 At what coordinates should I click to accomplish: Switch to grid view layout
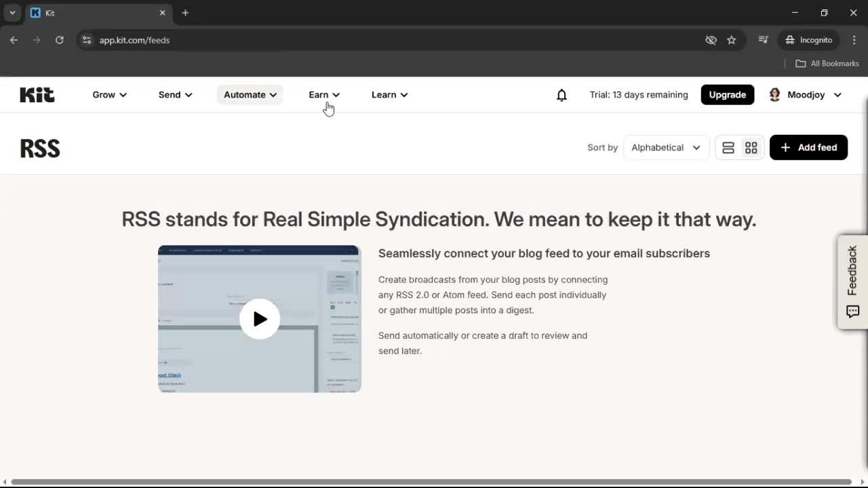[x=751, y=148]
